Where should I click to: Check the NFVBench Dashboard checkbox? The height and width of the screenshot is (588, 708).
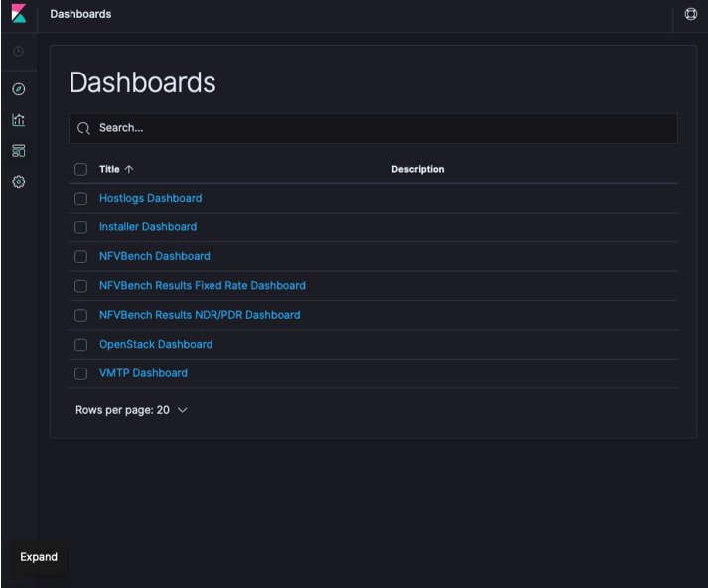80,257
